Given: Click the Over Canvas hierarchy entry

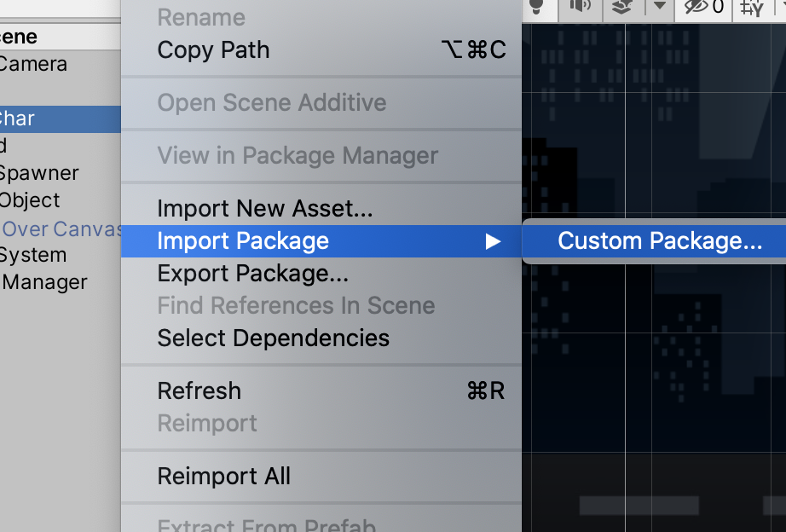Looking at the screenshot, I should [60, 228].
